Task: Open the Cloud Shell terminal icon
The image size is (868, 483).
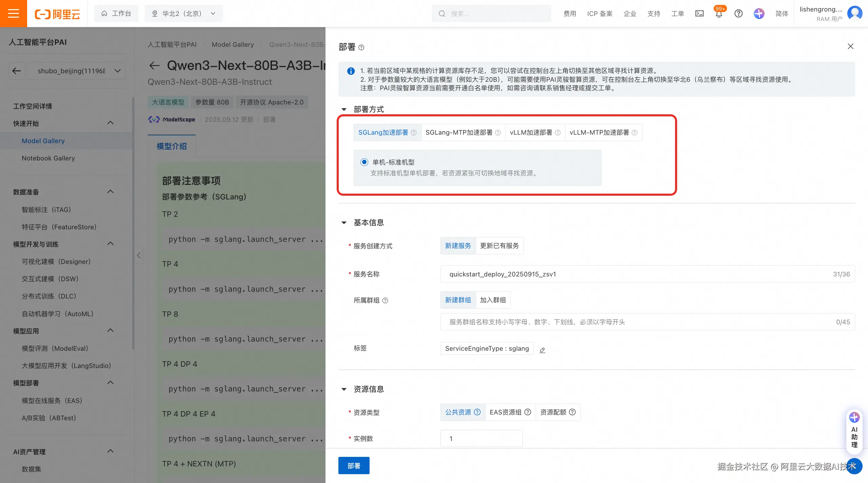Action: 699,14
